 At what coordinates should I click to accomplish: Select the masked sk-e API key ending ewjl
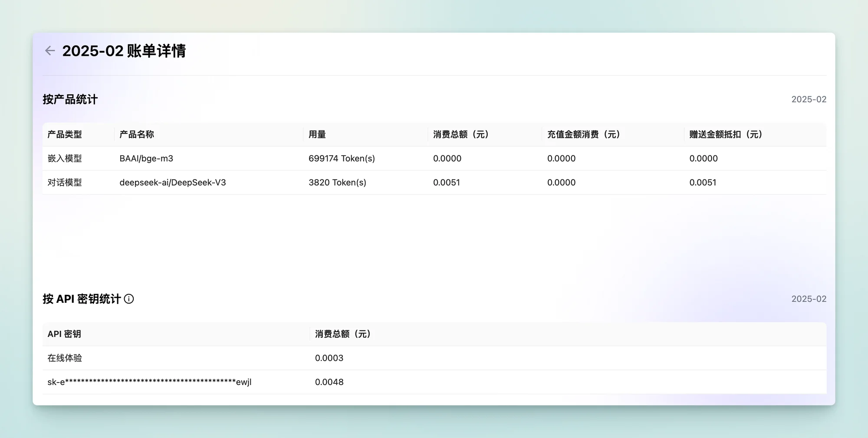tap(149, 382)
